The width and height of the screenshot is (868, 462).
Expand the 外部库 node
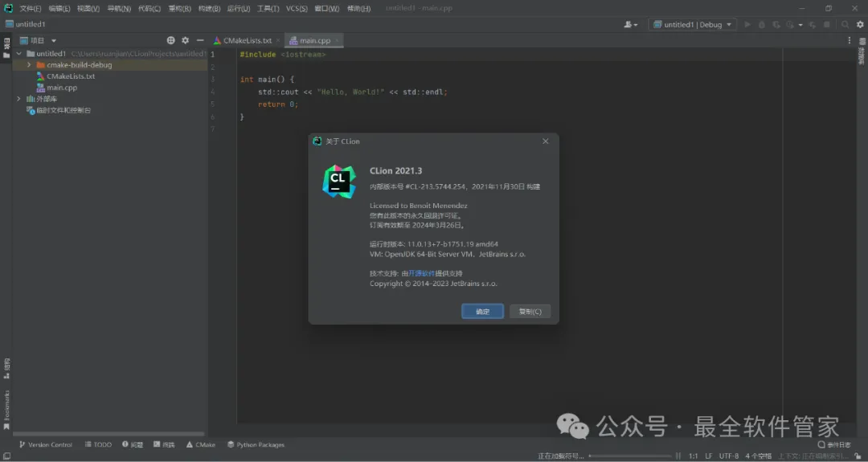[18, 99]
